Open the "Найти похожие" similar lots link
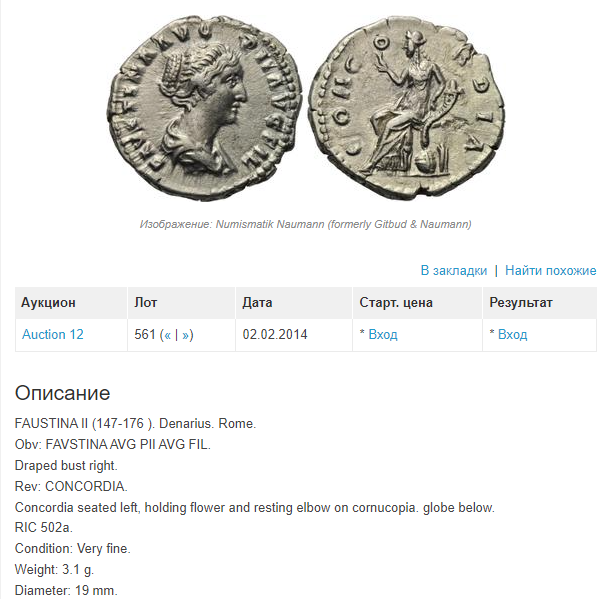This screenshot has width=604, height=599. (x=550, y=270)
